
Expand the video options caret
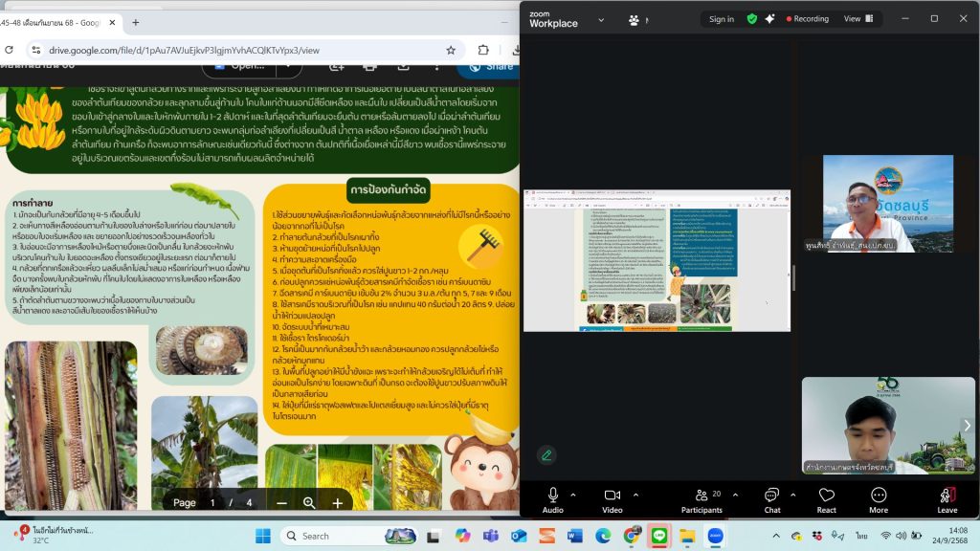coord(634,495)
